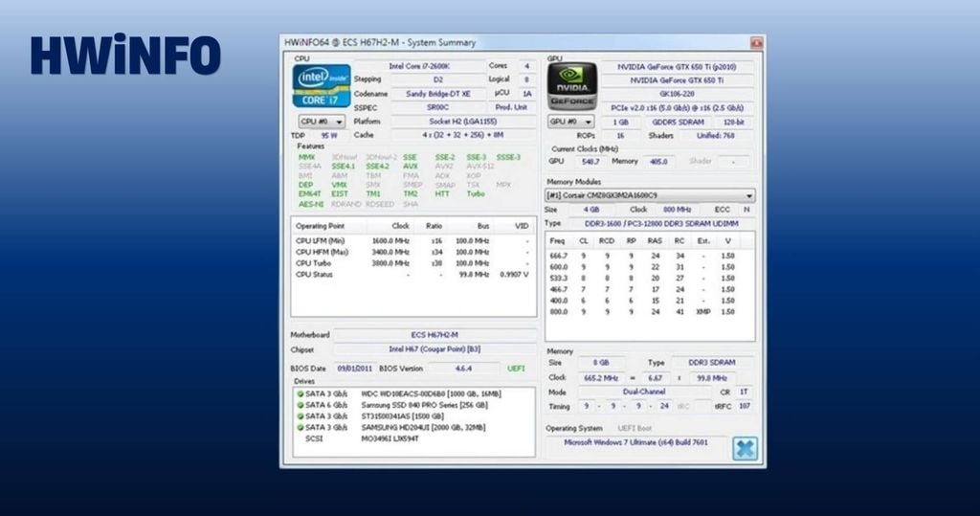The width and height of the screenshot is (980, 516).
Task: Select the Samsung SSD 840 PRO Series drive name
Action: click(424, 405)
